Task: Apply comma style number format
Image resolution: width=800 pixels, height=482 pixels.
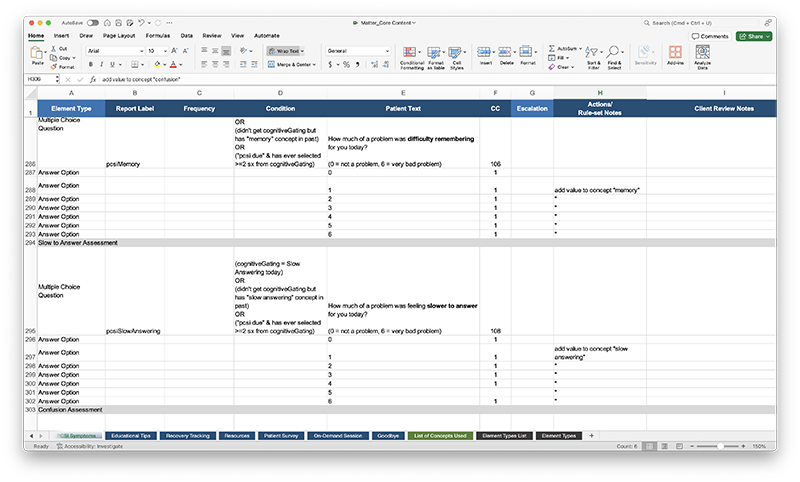Action: [358, 65]
